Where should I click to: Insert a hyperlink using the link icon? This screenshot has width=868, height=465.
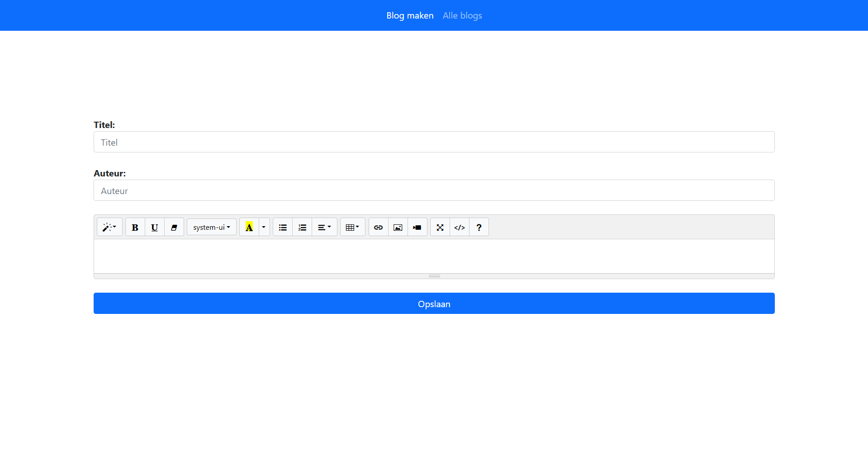[x=378, y=228]
